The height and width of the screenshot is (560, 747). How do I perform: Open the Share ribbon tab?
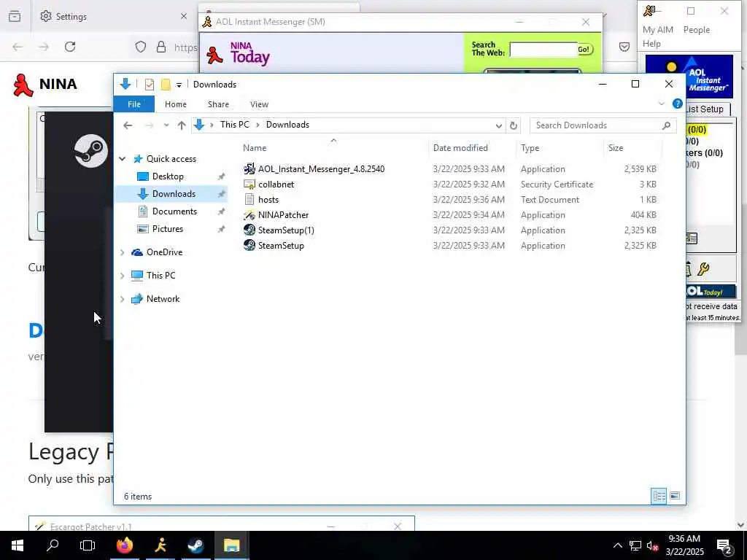click(218, 104)
